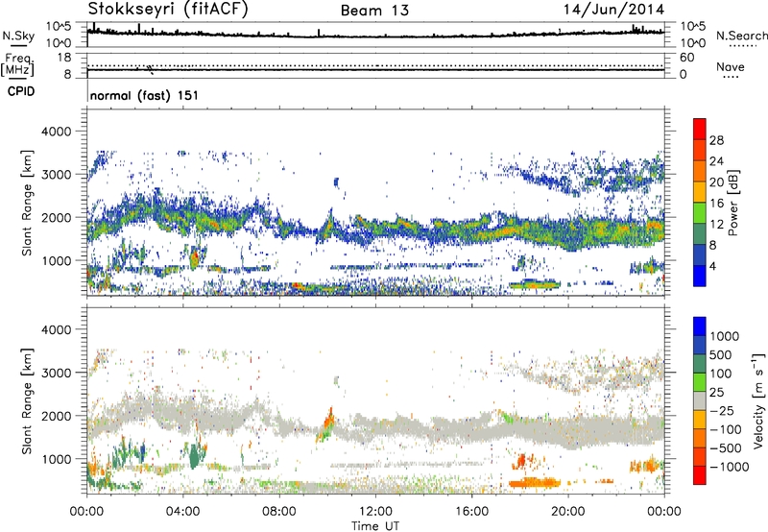Click the '12:00' time tick label
Screen dimensions: 768x532
pyautogui.click(x=375, y=512)
